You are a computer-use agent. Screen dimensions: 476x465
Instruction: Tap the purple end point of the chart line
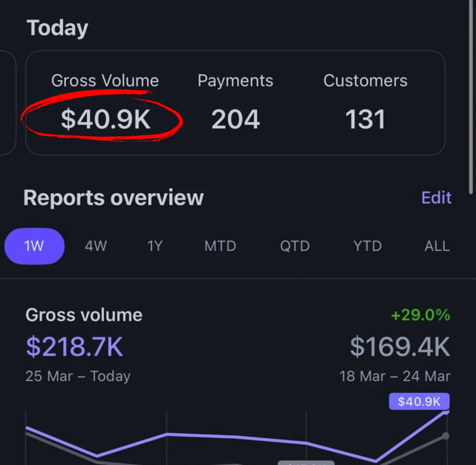click(446, 412)
